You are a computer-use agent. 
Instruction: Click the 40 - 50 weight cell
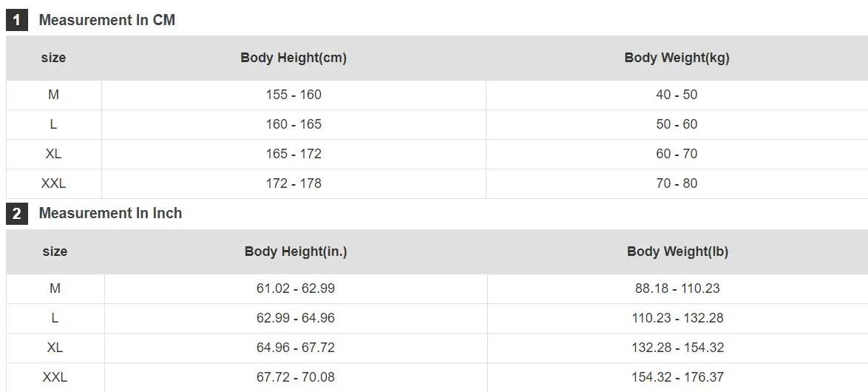[x=677, y=95]
